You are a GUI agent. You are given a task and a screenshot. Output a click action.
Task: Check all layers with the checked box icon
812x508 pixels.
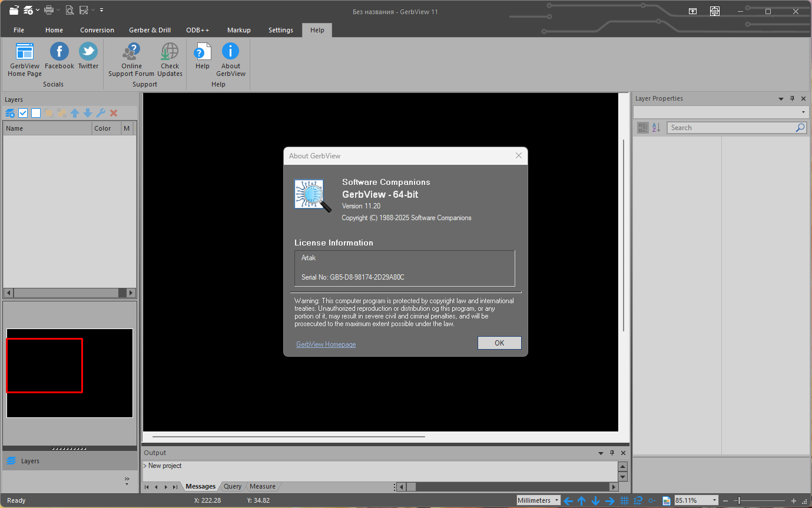[23, 113]
